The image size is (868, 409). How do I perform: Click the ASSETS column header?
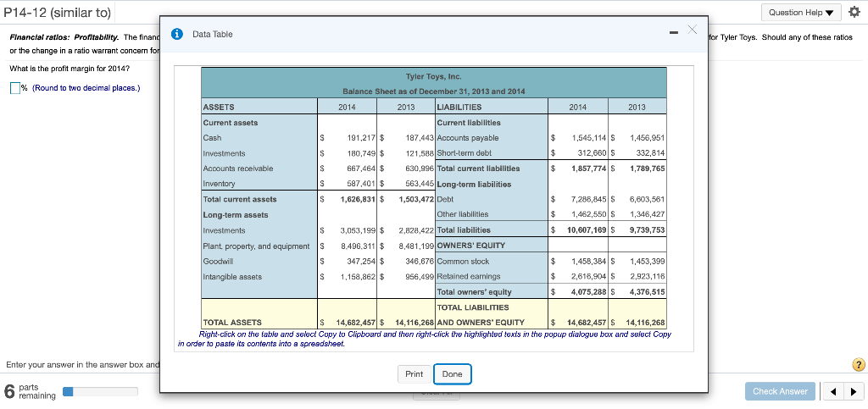click(219, 108)
